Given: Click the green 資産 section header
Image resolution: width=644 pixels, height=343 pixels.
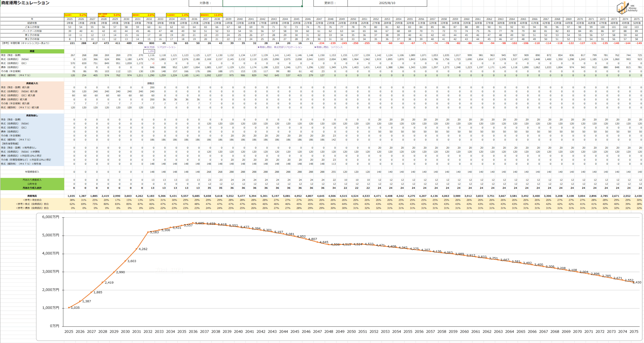Looking at the screenshot, I should [32, 51].
